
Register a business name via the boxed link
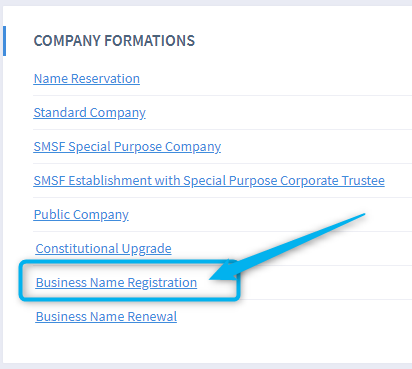pyautogui.click(x=116, y=283)
